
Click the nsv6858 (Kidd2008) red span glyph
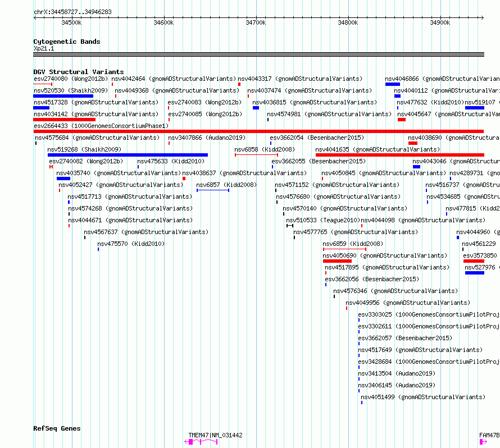point(256,155)
